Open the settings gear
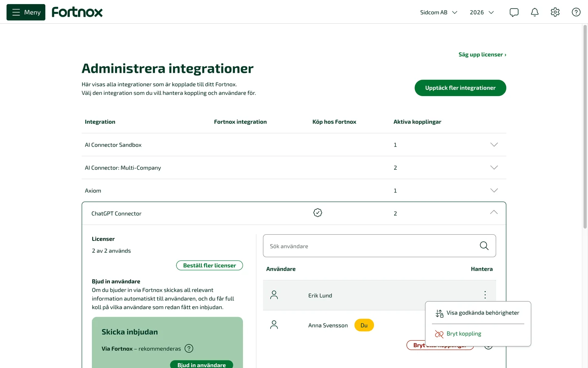 pos(555,12)
